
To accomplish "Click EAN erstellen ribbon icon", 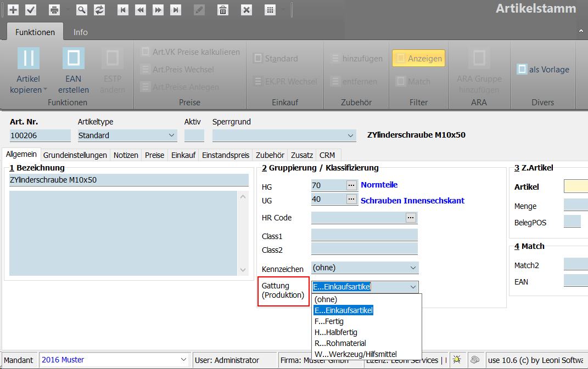I will [x=73, y=58].
